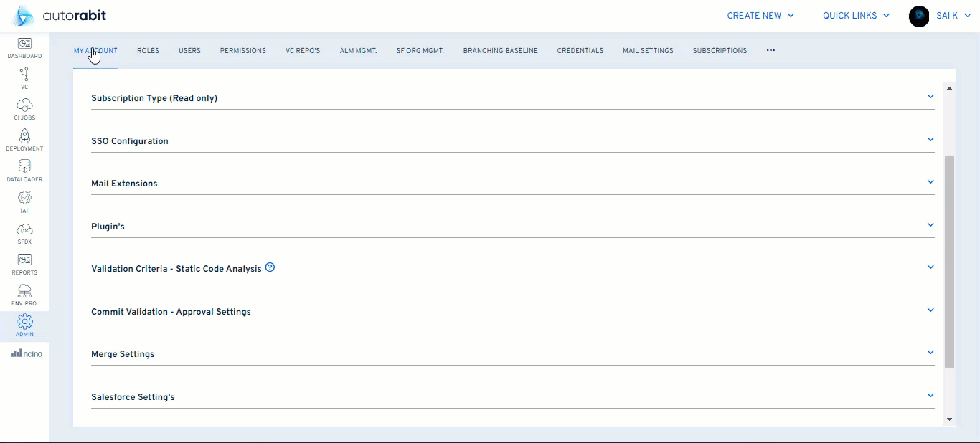This screenshot has height=443, width=980.
Task: Expand the Merge Settings section
Action: pos(930,353)
